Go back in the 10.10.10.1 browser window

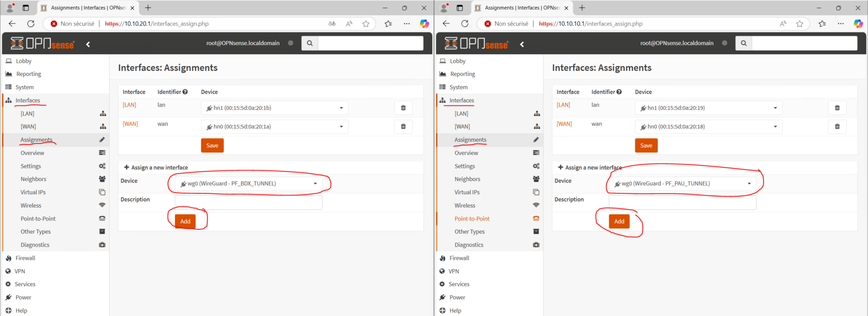click(446, 24)
